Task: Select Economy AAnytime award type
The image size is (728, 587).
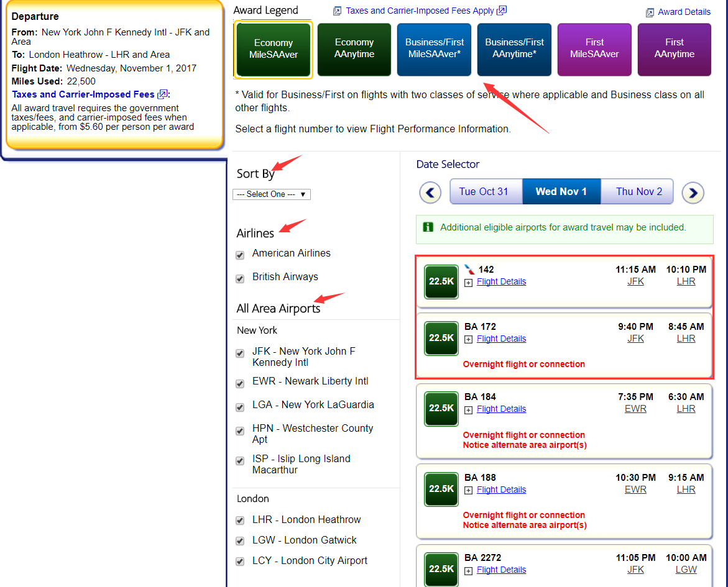Action: (354, 49)
